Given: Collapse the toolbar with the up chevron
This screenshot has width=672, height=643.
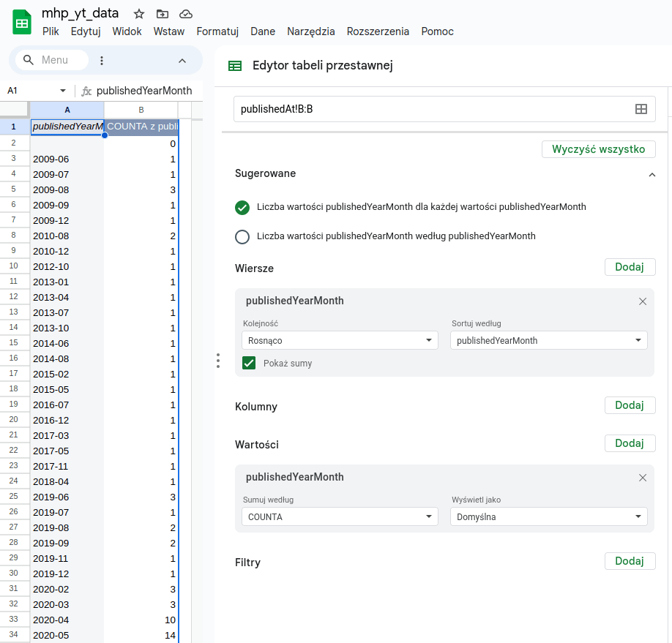Looking at the screenshot, I should point(182,60).
